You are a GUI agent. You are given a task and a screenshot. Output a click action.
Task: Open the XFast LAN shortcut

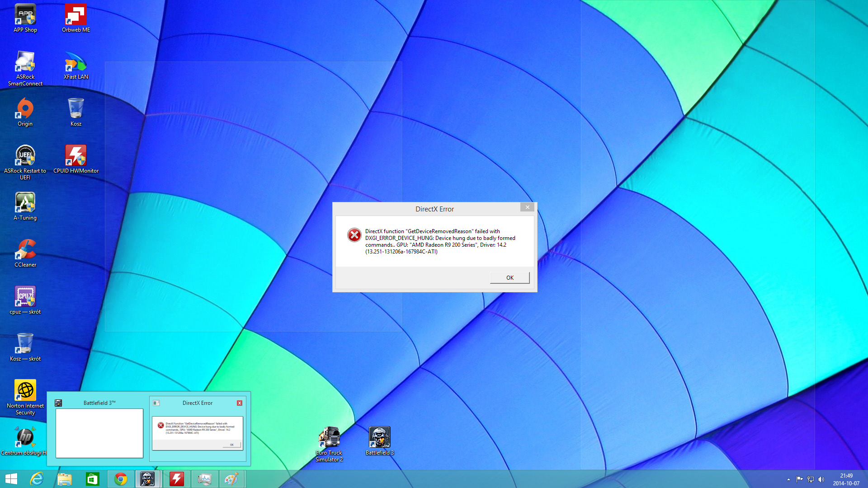76,66
